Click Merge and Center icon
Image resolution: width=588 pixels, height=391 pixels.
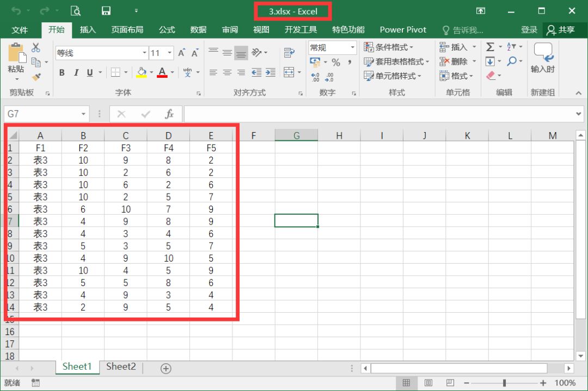click(x=289, y=72)
